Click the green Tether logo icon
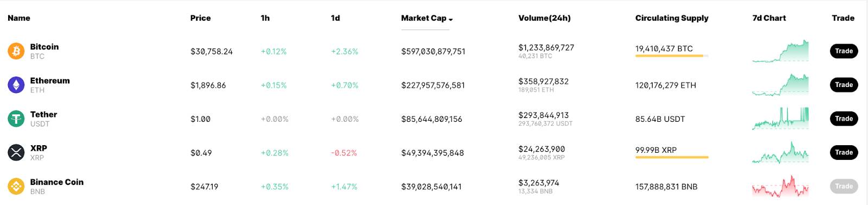868x205 pixels. point(16,119)
